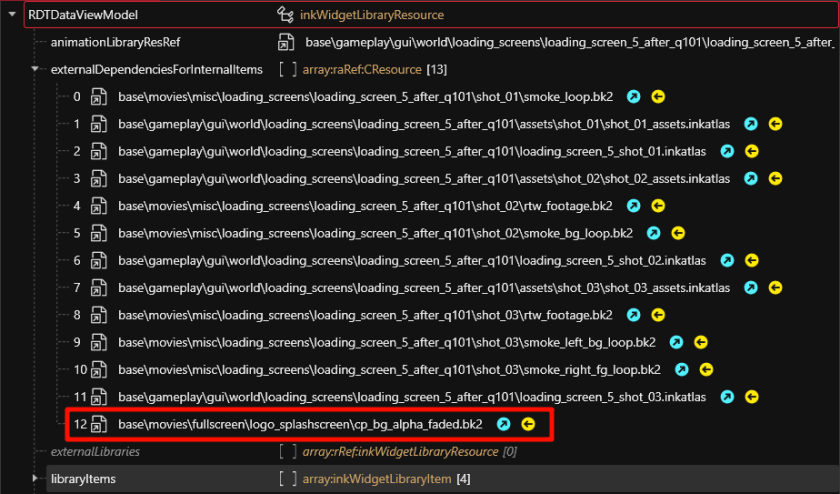
Task: Click yellow arrow for loading_screen_5_shot_03.inkatlas
Action: 752,397
